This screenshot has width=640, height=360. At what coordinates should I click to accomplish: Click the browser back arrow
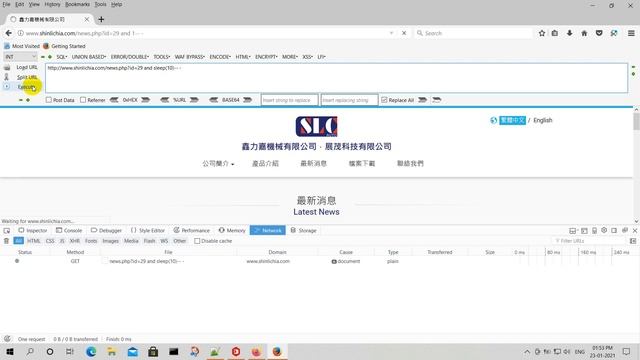coord(9,33)
